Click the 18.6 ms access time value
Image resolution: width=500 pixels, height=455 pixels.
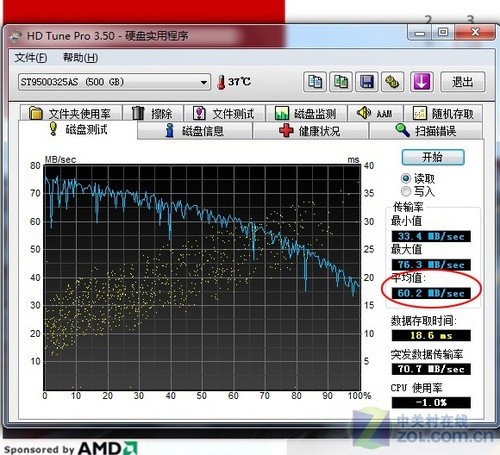point(431,335)
